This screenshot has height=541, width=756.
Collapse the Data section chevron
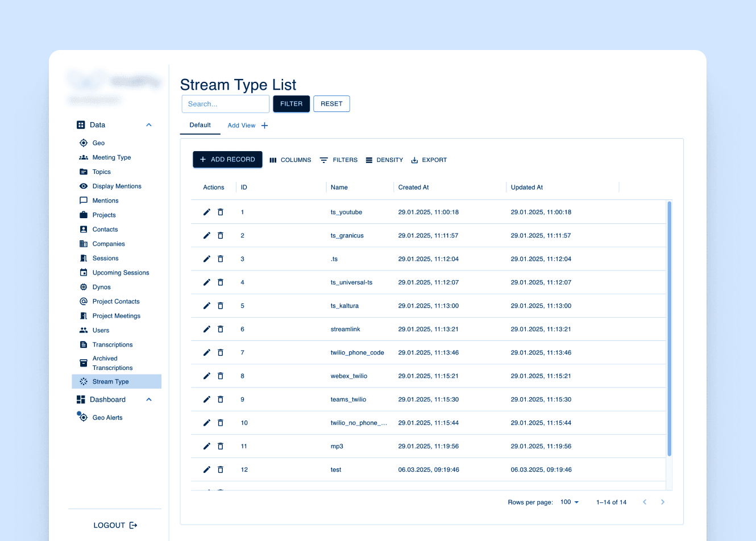[148, 124]
